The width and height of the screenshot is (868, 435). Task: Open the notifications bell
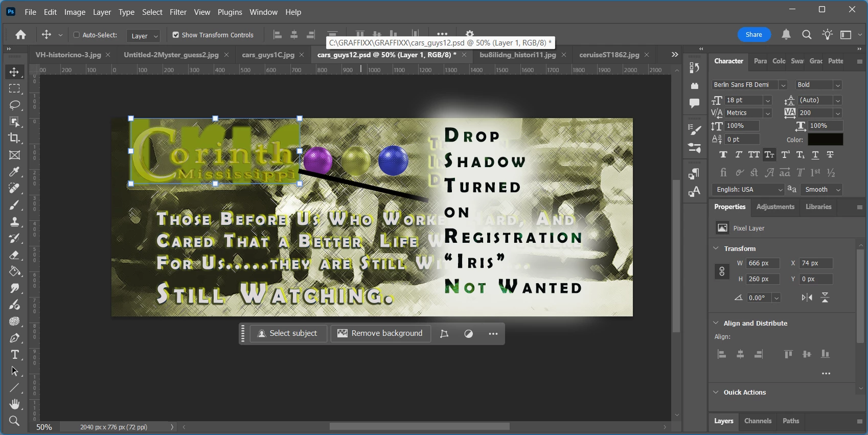786,35
